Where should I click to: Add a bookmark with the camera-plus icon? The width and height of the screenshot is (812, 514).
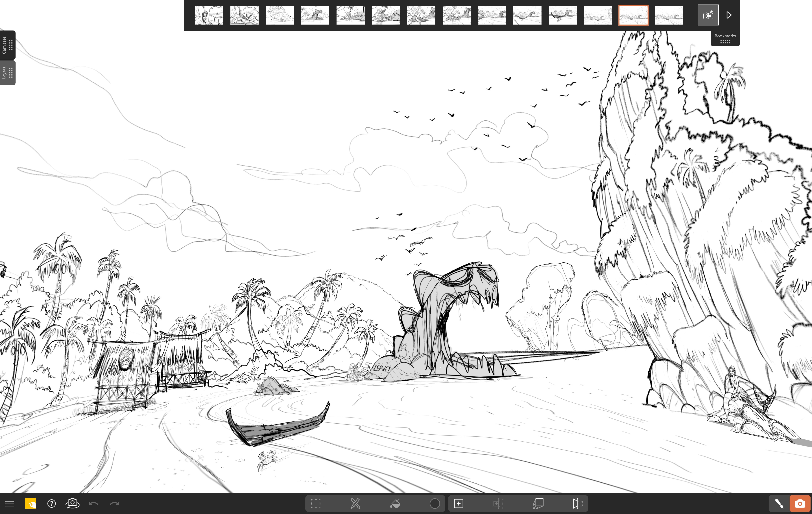708,14
